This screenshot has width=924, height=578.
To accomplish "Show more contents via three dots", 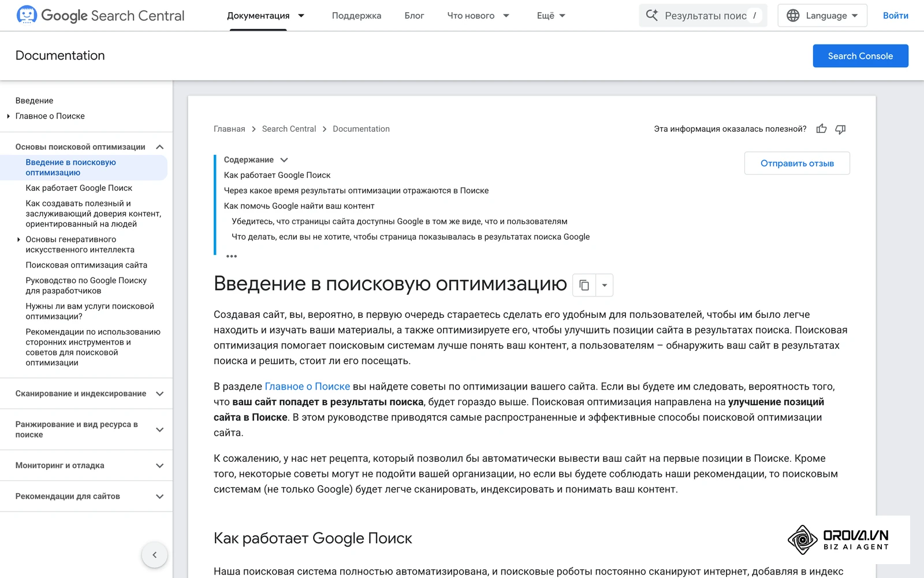I will click(x=232, y=256).
